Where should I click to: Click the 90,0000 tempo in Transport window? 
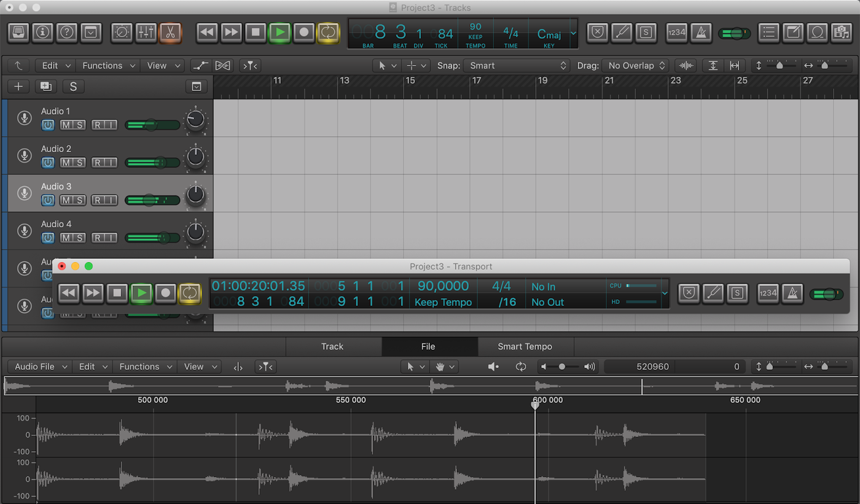[443, 286]
